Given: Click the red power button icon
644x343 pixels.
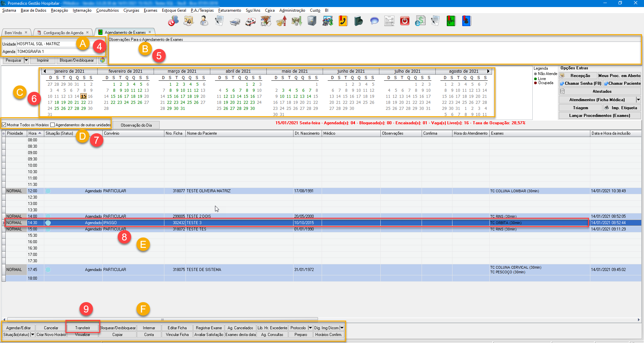Looking at the screenshot, I should pos(405,21).
